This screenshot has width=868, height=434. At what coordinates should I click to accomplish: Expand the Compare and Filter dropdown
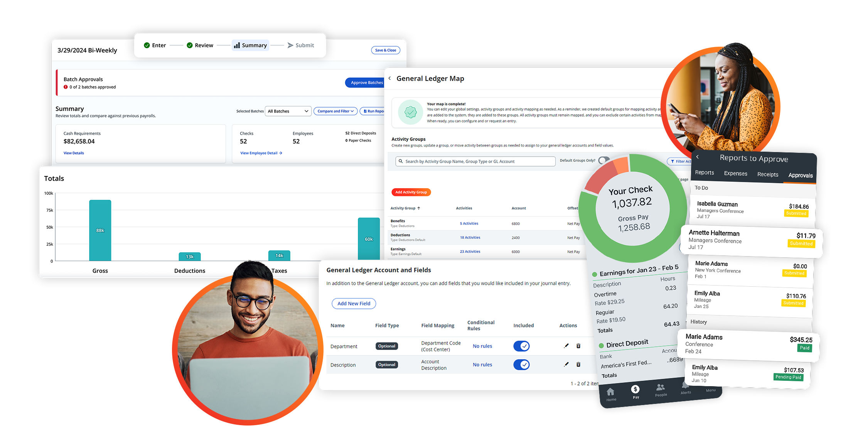coord(335,111)
